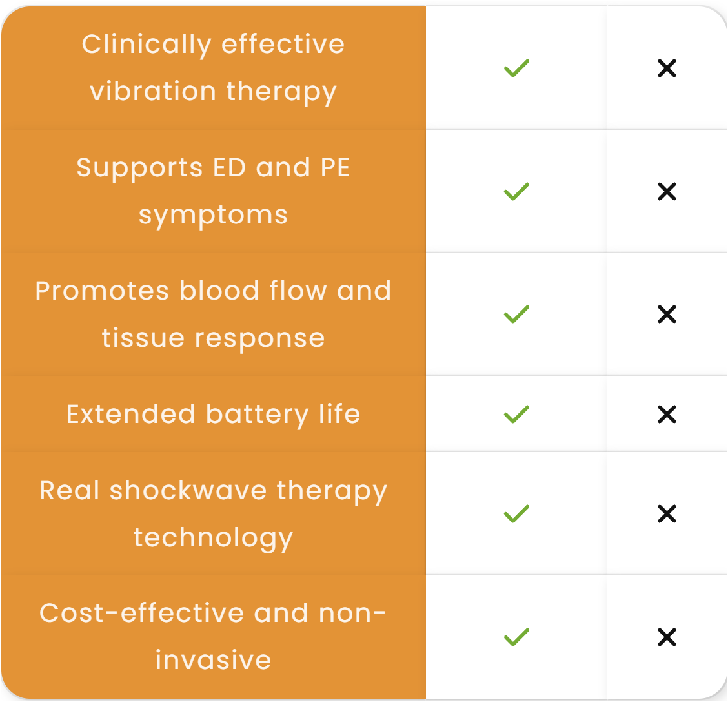
Task: Click green checkmark for Real shockwave therapy technology
Action: 516,513
